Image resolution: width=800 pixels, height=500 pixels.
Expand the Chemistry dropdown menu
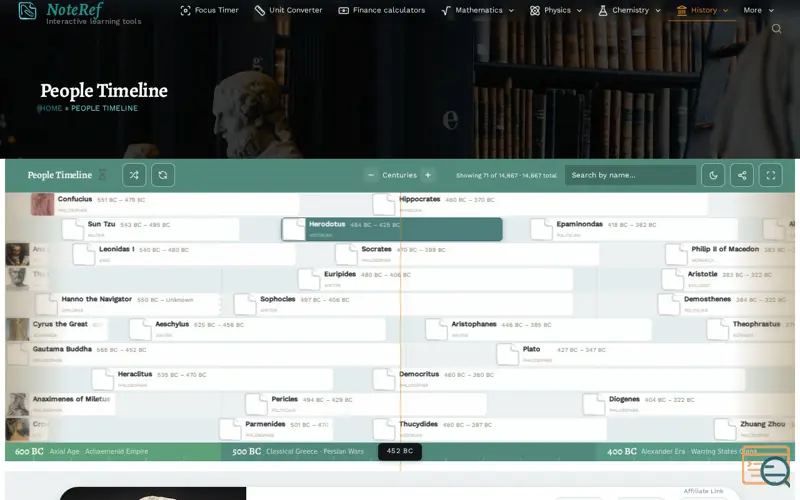click(630, 10)
